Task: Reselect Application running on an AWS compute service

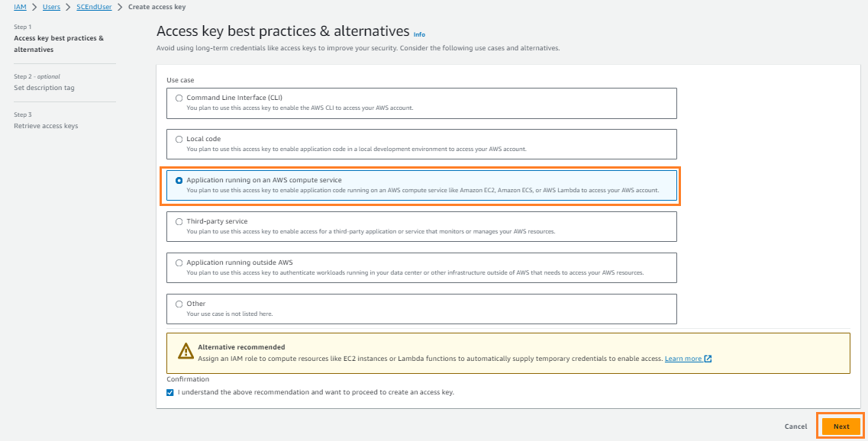Action: (x=177, y=179)
